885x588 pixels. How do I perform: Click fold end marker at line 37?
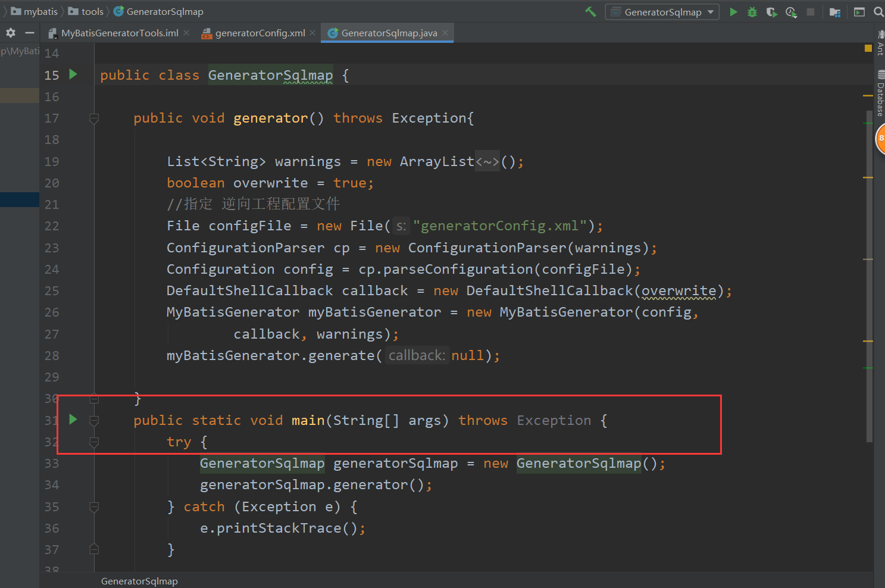(x=94, y=549)
